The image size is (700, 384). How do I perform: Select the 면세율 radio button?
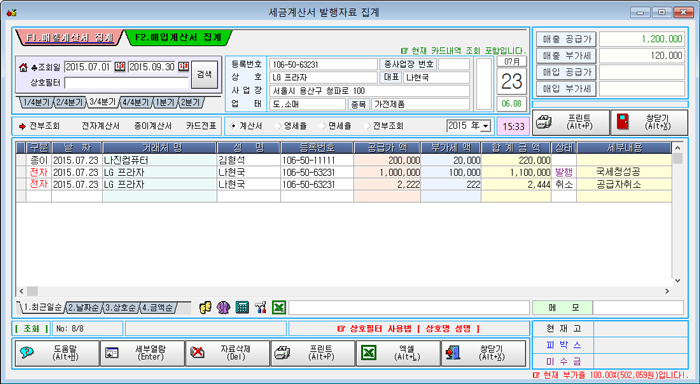click(x=323, y=126)
